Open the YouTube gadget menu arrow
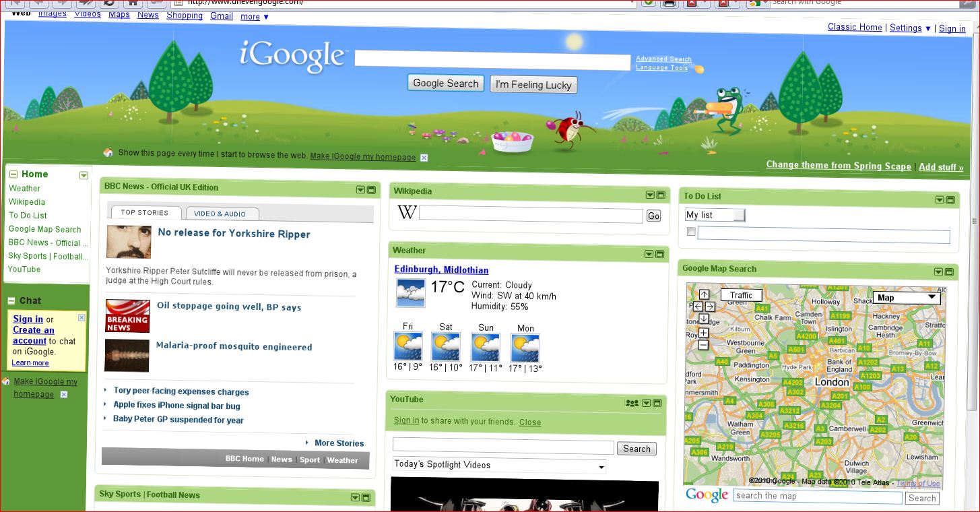The height and width of the screenshot is (512, 980). pos(647,403)
